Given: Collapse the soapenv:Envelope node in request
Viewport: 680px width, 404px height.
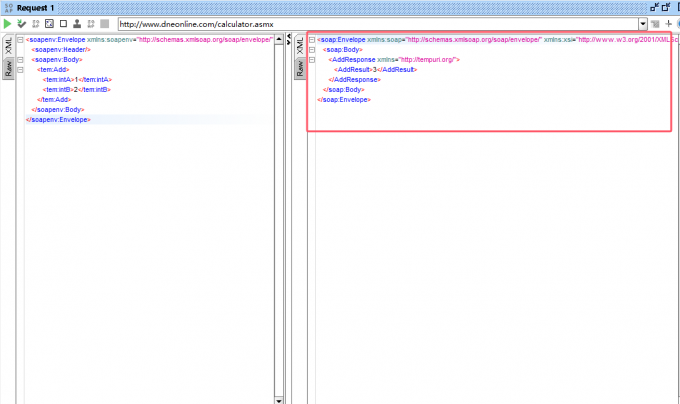Looking at the screenshot, I should (x=20, y=40).
